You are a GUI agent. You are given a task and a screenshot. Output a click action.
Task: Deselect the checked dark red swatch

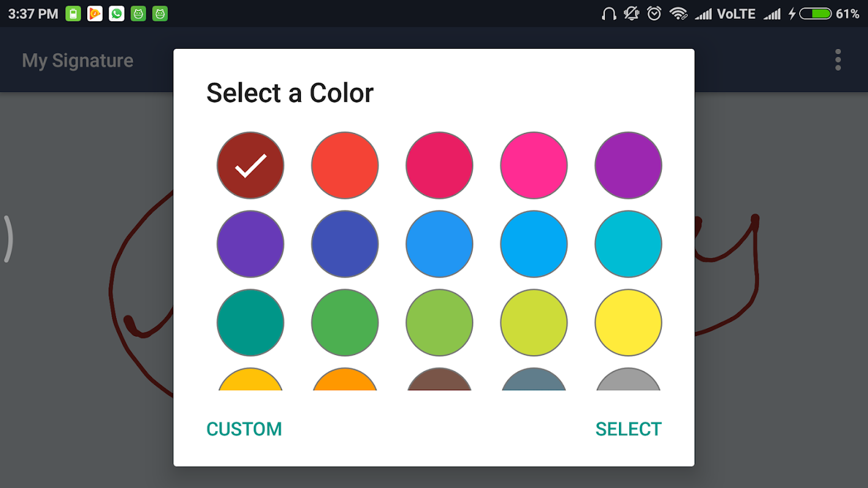[250, 165]
